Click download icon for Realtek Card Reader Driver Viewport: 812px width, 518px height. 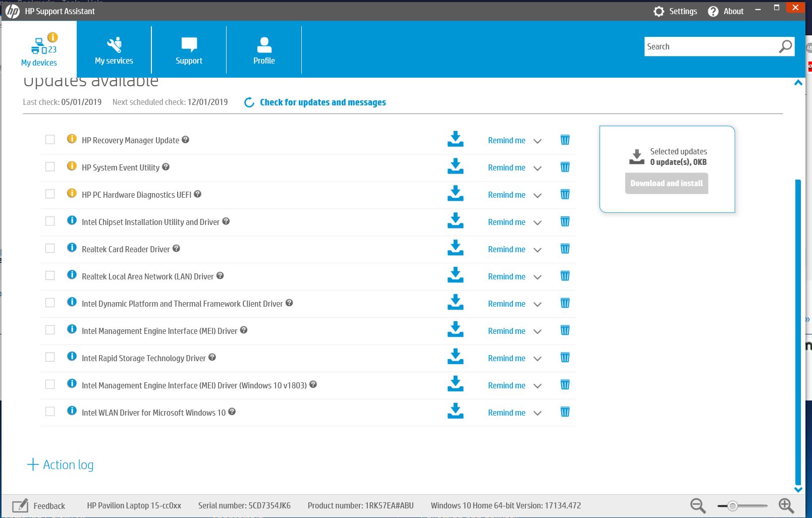pos(455,248)
